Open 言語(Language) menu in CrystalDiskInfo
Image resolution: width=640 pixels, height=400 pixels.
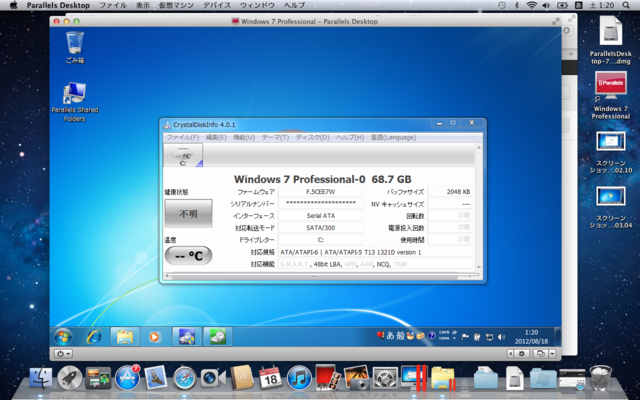(x=393, y=138)
